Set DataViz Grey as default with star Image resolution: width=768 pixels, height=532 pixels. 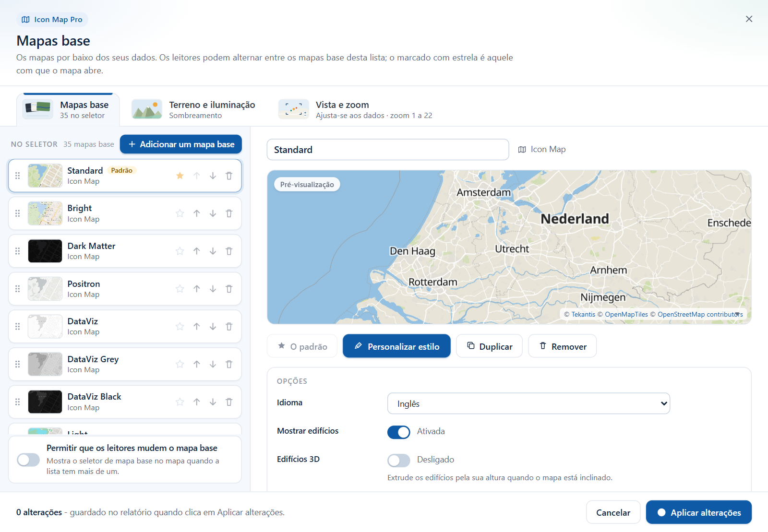[180, 364]
